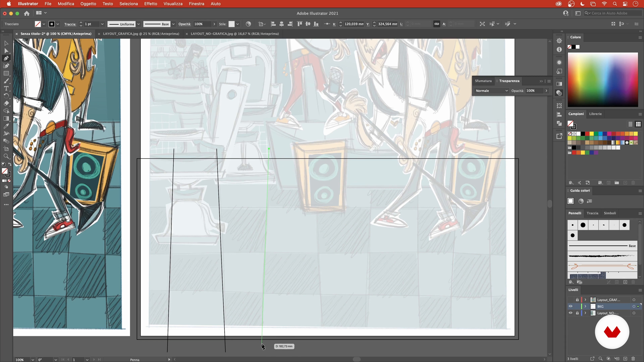Open Uniforme width profile dropdown
This screenshot has height=362, width=644.
pyautogui.click(x=138, y=24)
